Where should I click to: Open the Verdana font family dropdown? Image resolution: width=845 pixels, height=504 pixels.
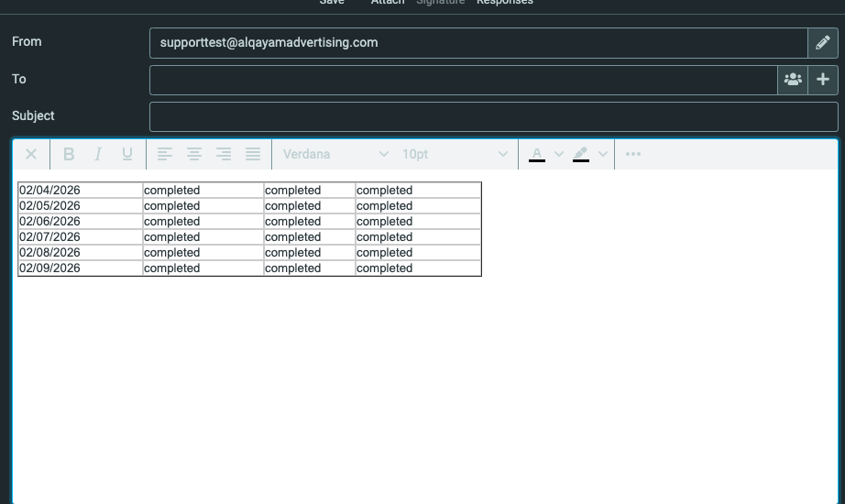[335, 154]
